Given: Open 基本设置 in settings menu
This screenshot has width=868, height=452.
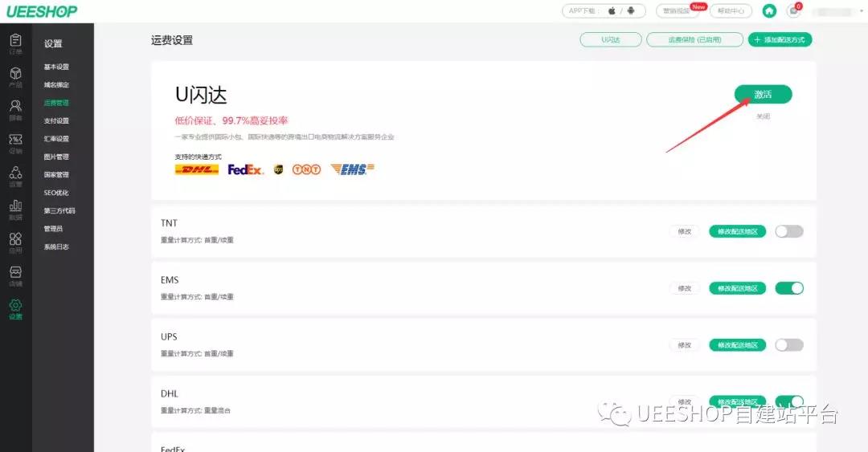Looking at the screenshot, I should coord(56,67).
